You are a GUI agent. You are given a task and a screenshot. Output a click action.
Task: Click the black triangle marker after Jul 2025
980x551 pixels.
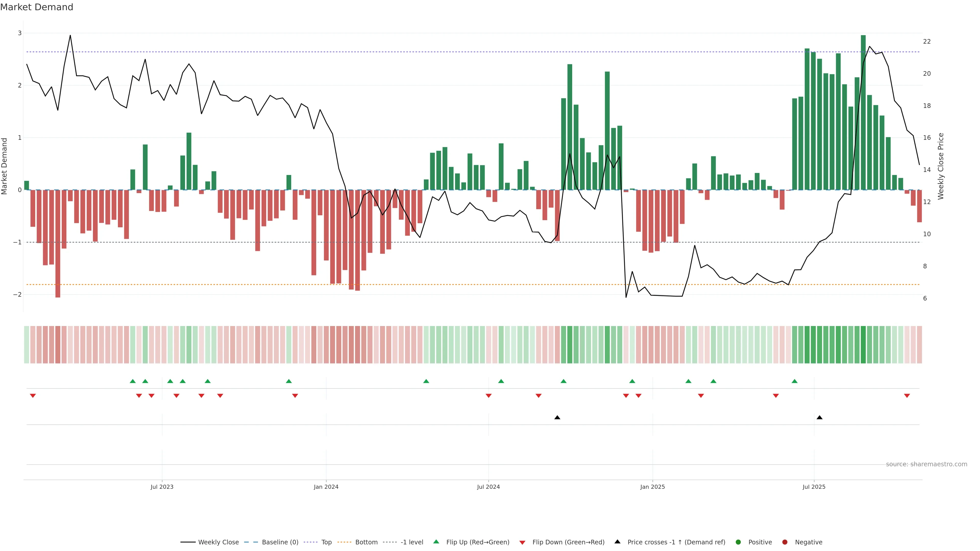click(819, 418)
